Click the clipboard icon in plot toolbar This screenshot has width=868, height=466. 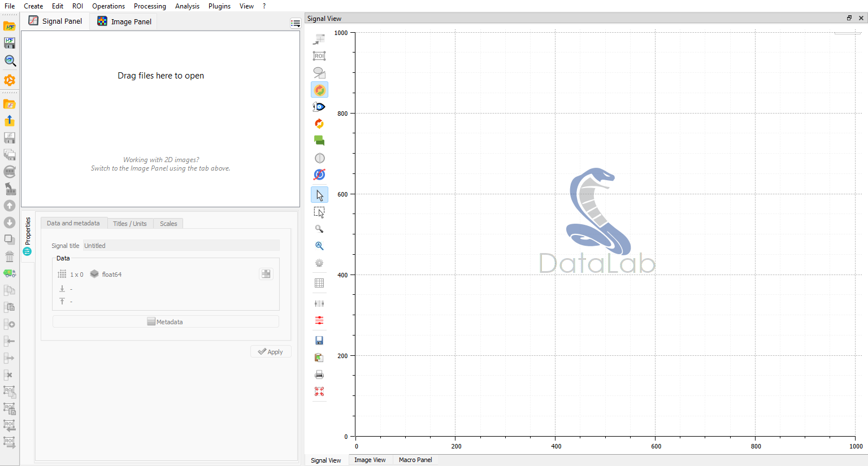319,358
